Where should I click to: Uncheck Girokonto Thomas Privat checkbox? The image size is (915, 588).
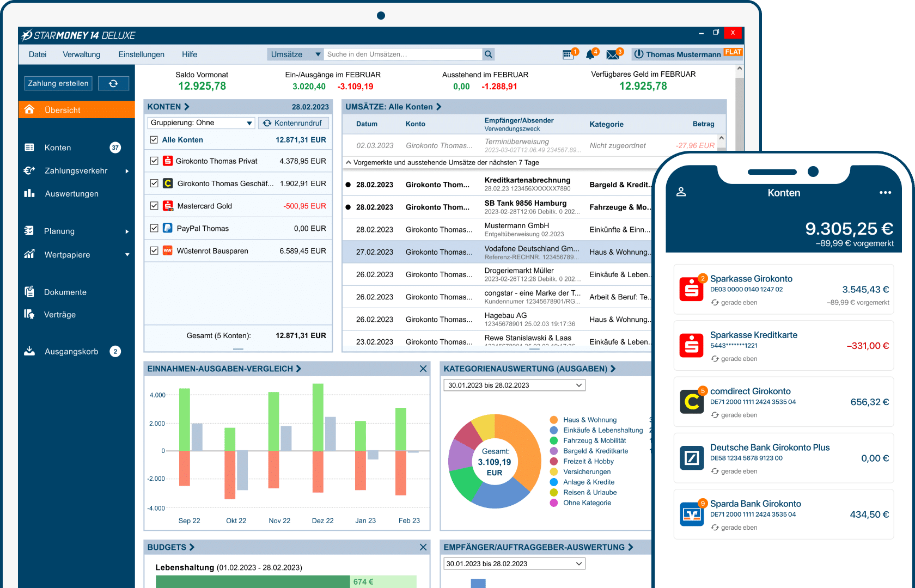[x=154, y=161]
